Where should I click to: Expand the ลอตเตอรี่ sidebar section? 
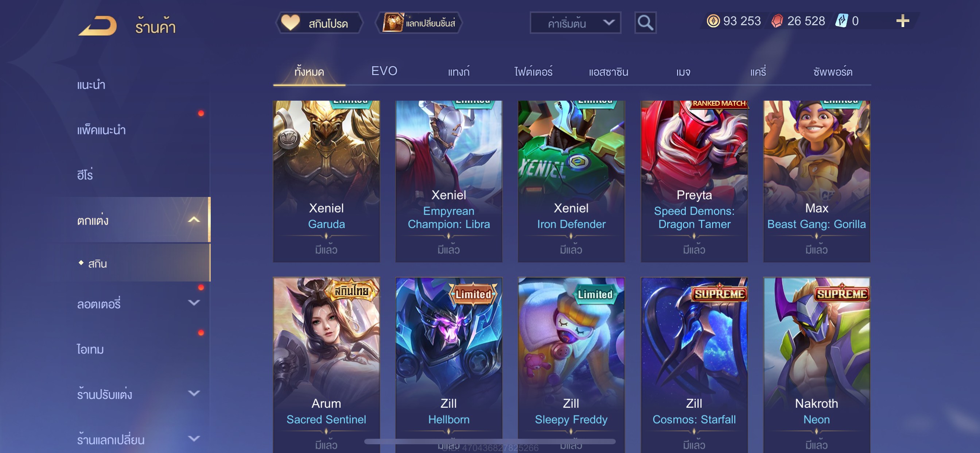[194, 303]
